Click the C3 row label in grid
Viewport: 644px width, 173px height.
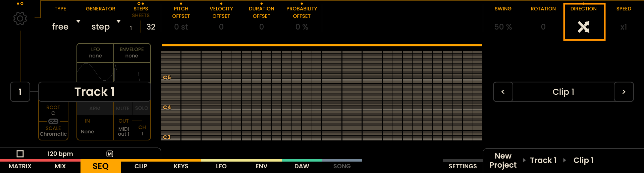coord(167,137)
